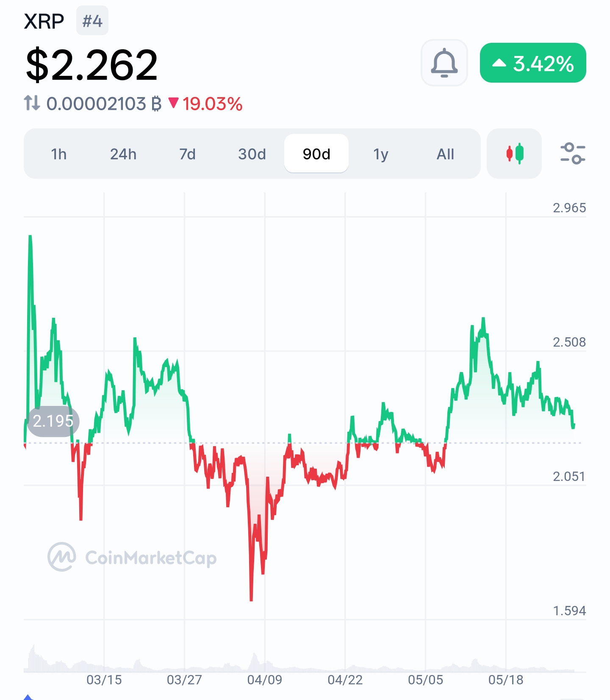Tap the $2.262 price display
This screenshot has width=610, height=700.
91,65
